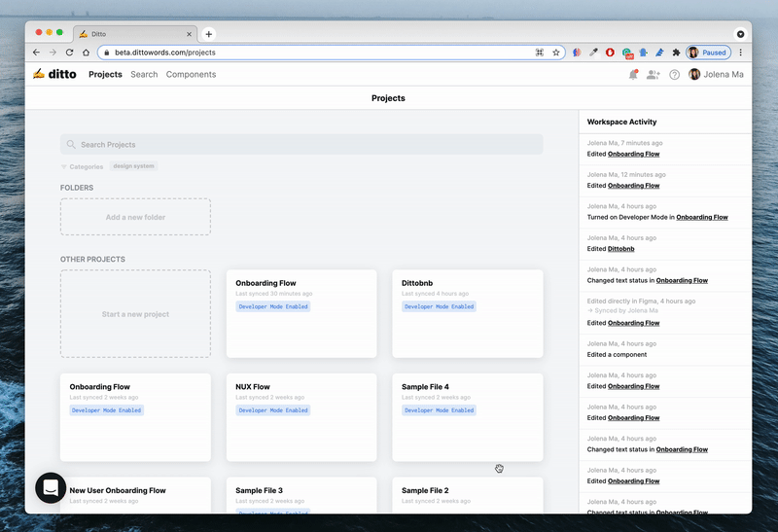This screenshot has height=532, width=778.
Task: Click Onboarding Flow link in Developer Mode activity
Action: 702,217
